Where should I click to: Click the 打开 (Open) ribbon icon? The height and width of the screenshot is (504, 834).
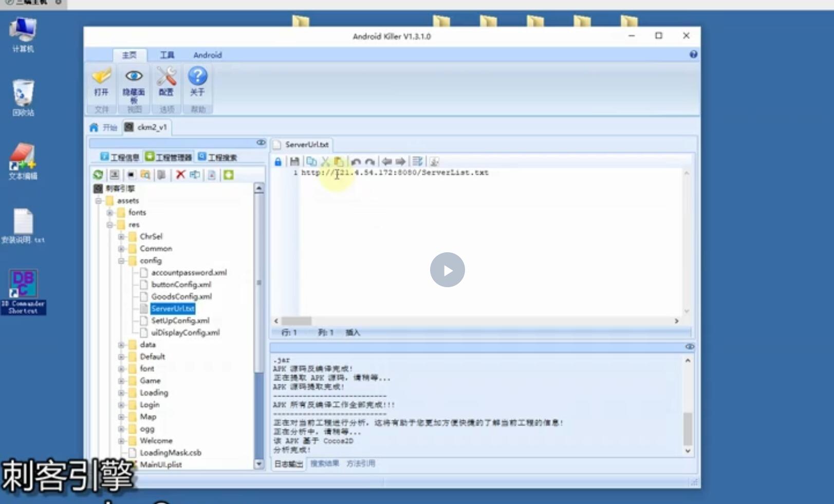tap(101, 82)
